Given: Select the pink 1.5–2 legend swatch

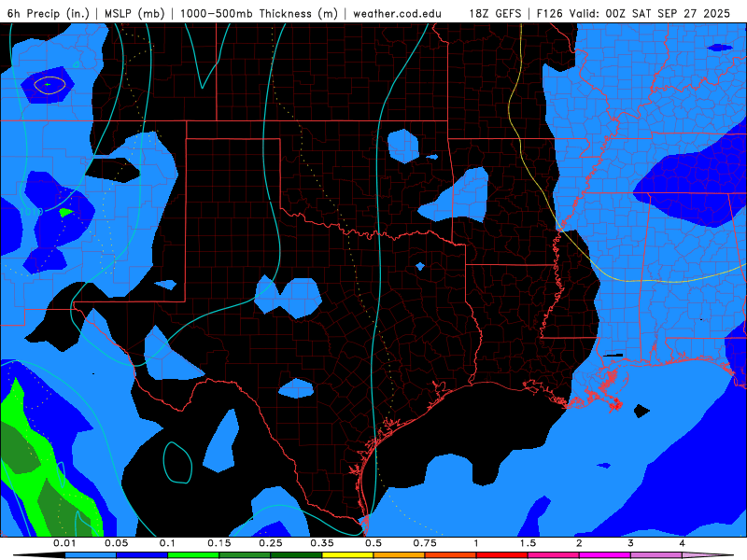Looking at the screenshot, I should [x=554, y=555].
